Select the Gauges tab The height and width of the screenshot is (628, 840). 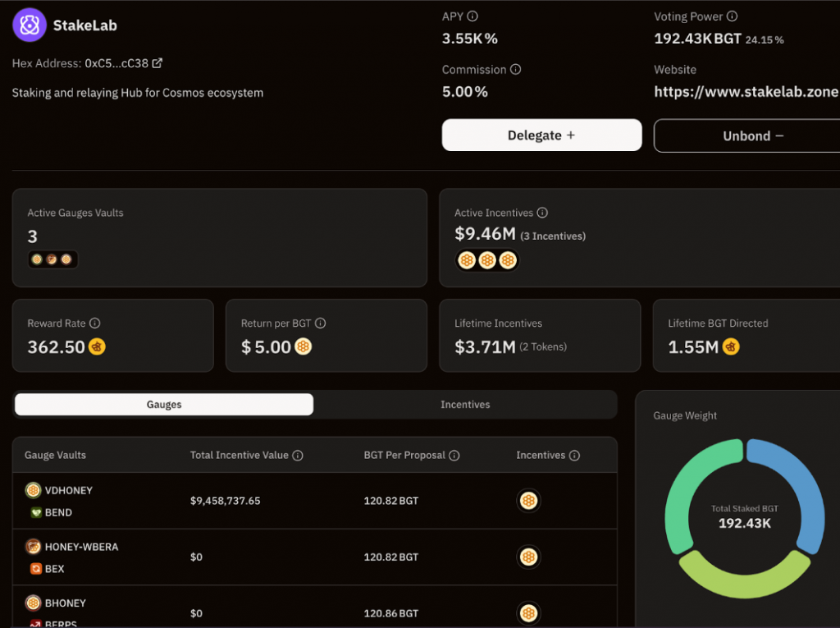click(x=164, y=405)
